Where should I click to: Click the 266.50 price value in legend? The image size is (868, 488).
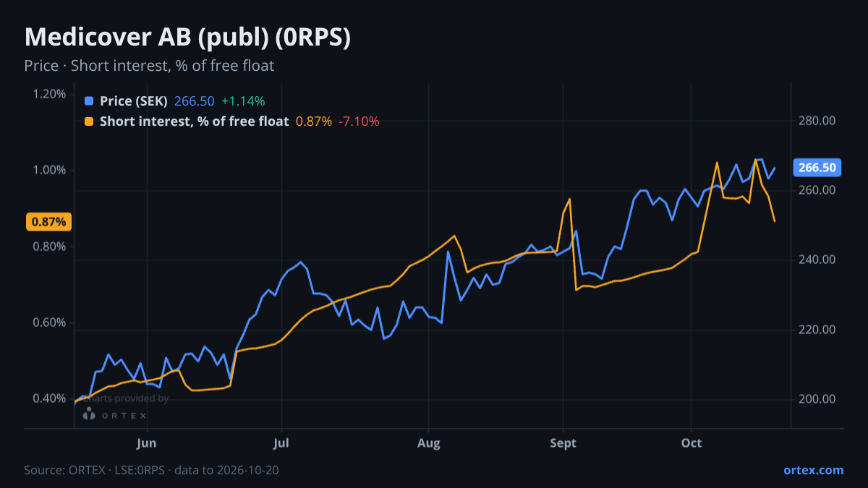pos(195,101)
